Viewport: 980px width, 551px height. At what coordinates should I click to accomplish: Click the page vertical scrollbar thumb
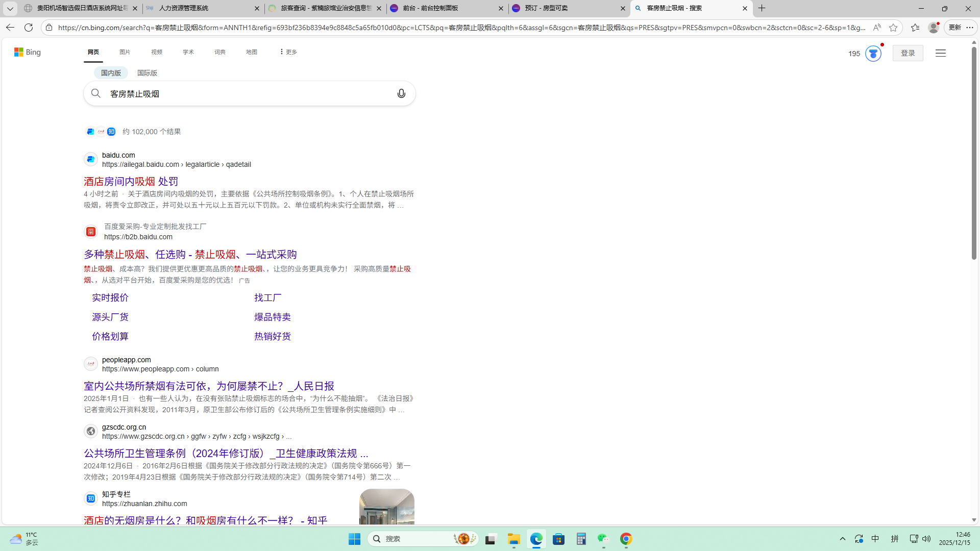click(x=974, y=153)
